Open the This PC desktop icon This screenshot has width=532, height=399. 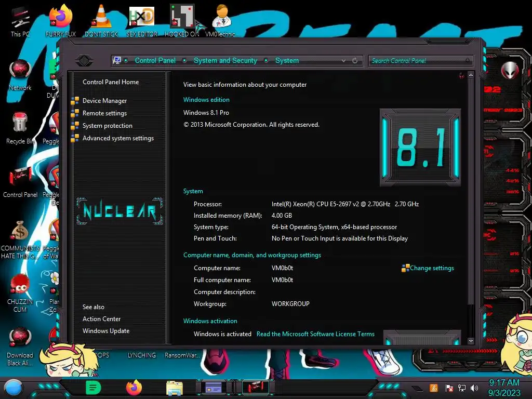20,21
